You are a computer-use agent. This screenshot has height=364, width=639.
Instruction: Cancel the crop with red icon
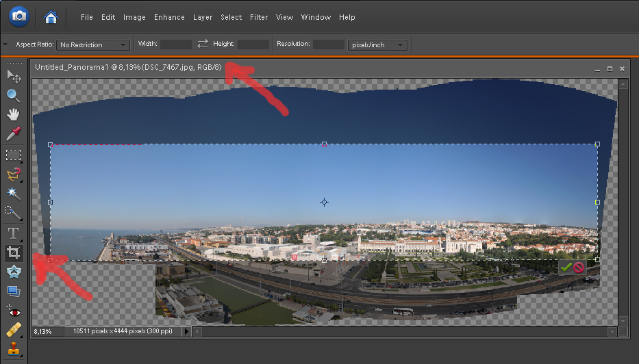[x=579, y=268]
